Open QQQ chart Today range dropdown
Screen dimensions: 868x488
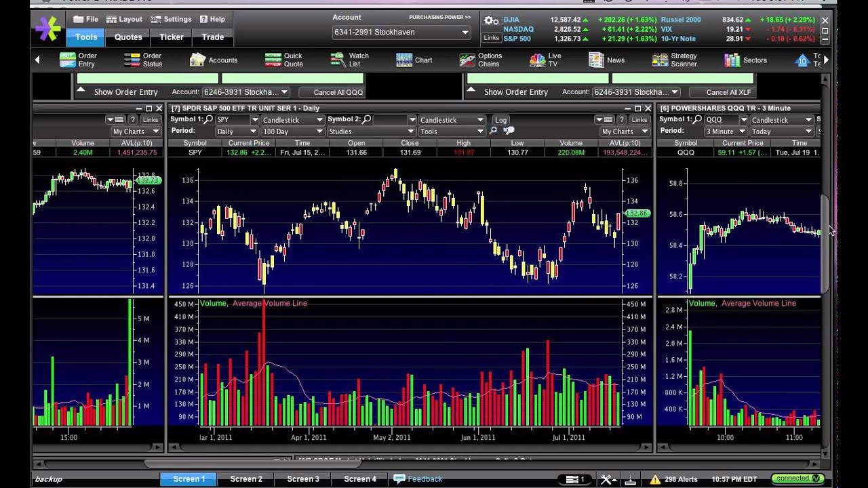pyautogui.click(x=781, y=131)
